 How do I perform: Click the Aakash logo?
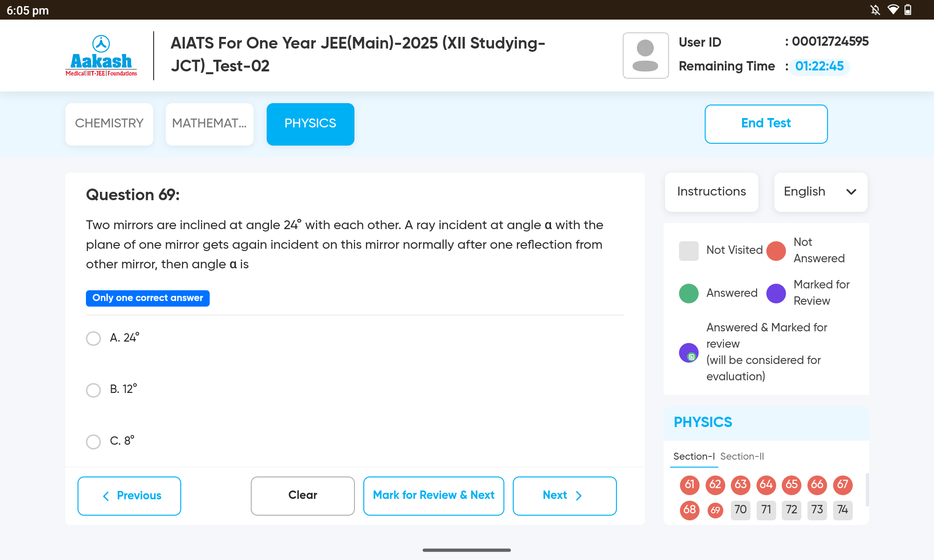101,56
